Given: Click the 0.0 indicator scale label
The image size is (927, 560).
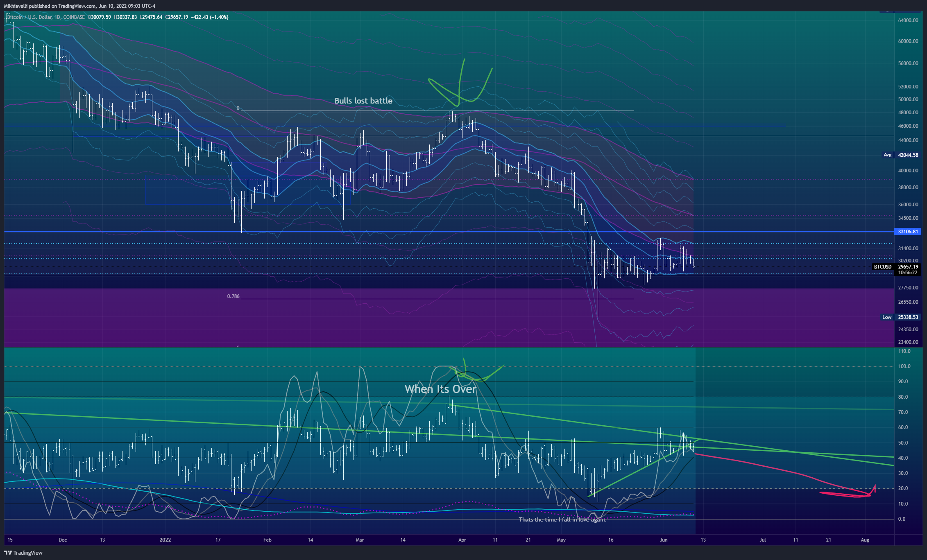Looking at the screenshot, I should 902,519.
